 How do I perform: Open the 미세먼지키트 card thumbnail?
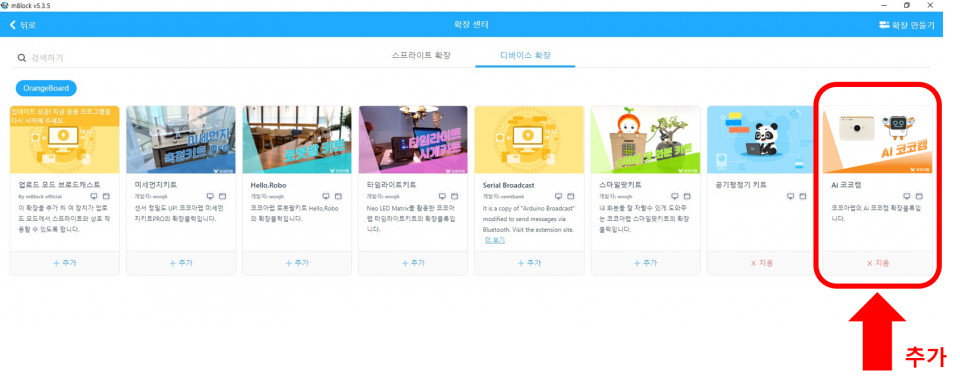pos(181,139)
